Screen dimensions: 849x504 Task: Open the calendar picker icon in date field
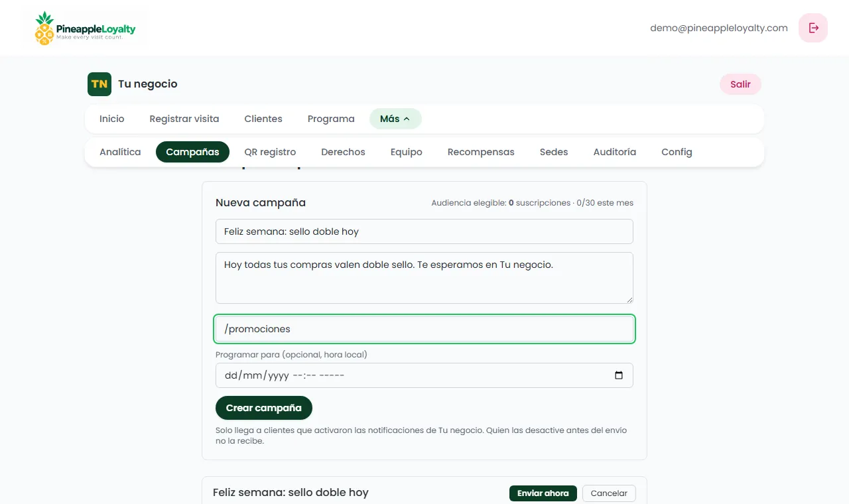pyautogui.click(x=619, y=375)
